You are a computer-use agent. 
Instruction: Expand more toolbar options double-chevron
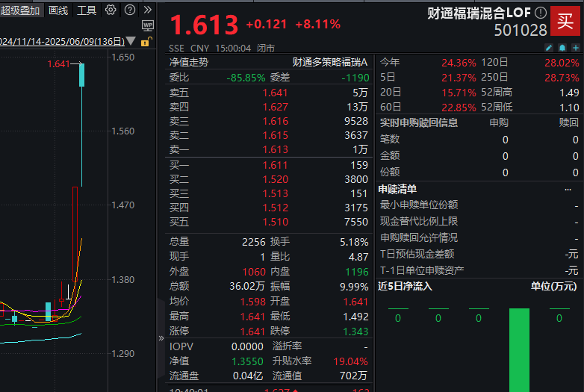point(148,10)
